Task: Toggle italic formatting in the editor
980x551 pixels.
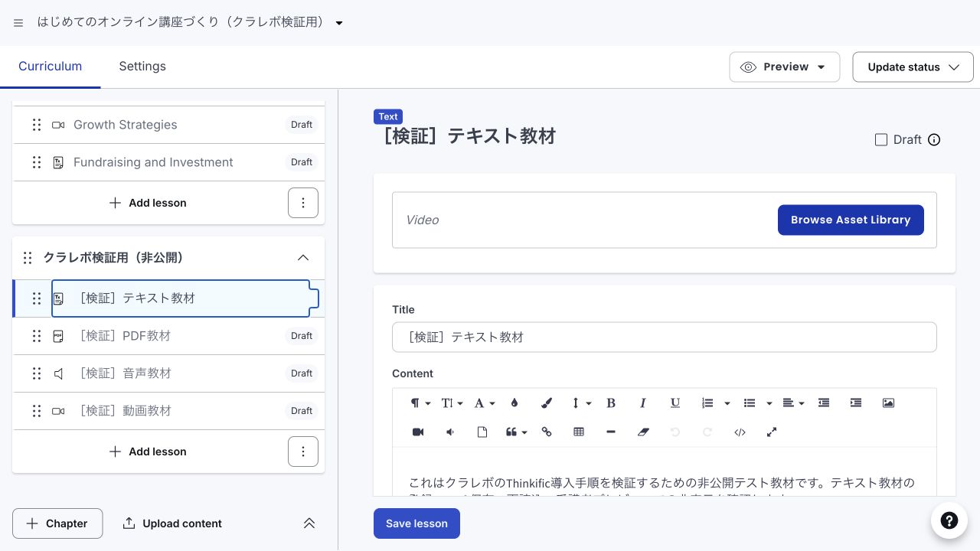Action: [x=643, y=403]
